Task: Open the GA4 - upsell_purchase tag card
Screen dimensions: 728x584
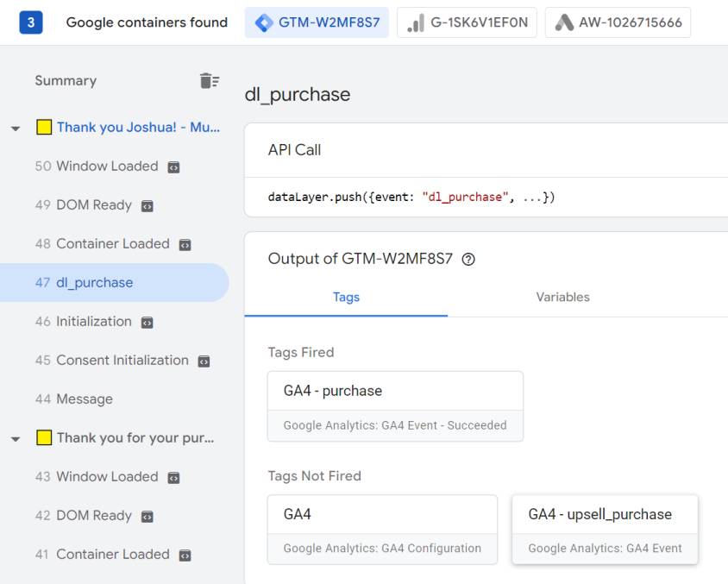Action: coord(605,530)
